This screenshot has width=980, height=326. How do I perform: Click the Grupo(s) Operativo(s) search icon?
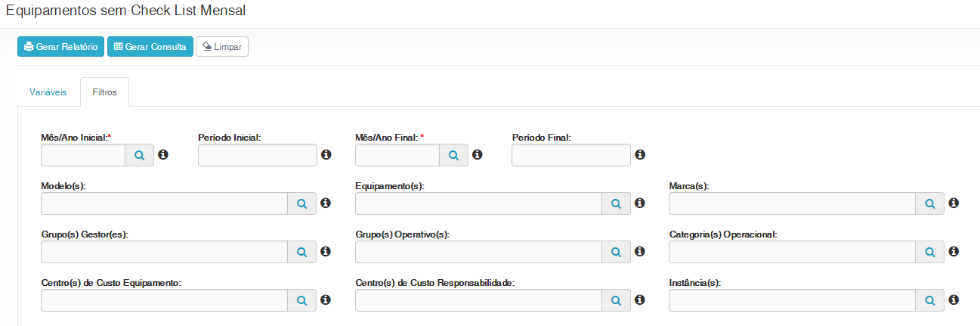coord(616,252)
